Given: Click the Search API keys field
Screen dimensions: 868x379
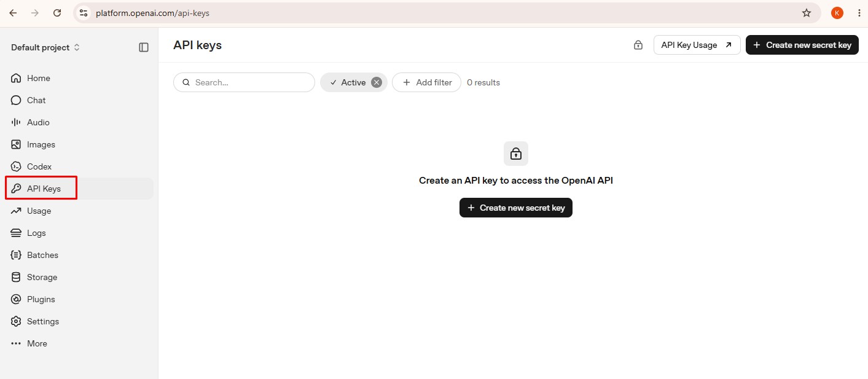Looking at the screenshot, I should [244, 82].
